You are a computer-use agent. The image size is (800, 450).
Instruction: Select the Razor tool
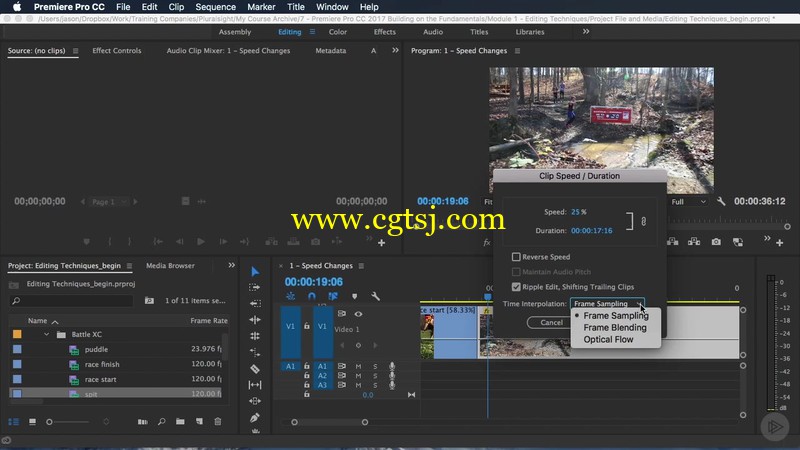coord(255,368)
